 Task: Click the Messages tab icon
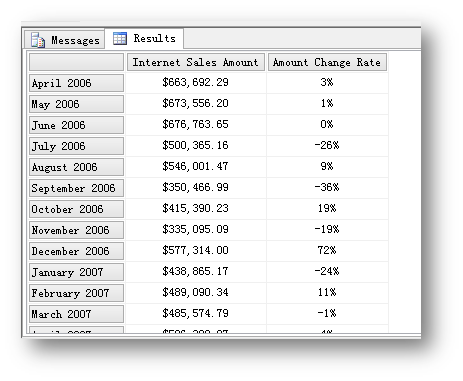coord(38,40)
